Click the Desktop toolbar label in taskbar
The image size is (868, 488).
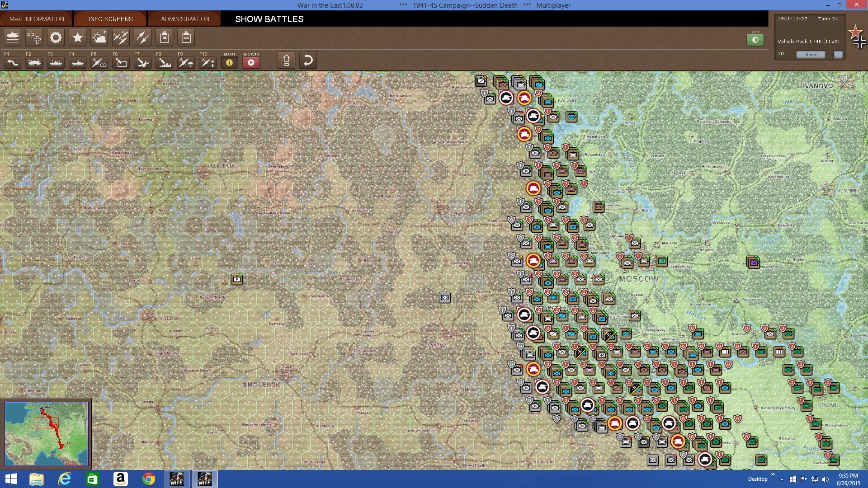(x=758, y=479)
